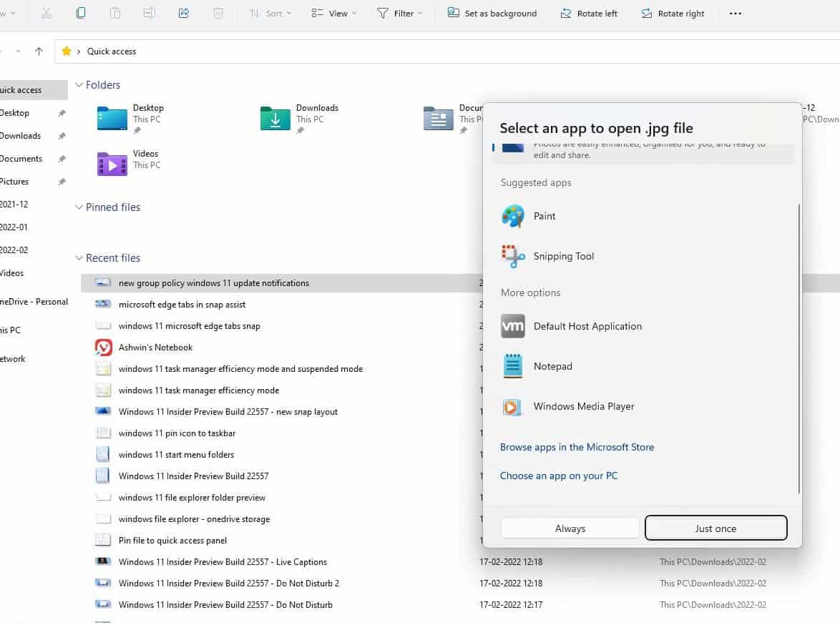Viewport: 840px width, 625px height.
Task: Select file windows 11 microsoft edge tabs snap
Action: [x=190, y=326]
